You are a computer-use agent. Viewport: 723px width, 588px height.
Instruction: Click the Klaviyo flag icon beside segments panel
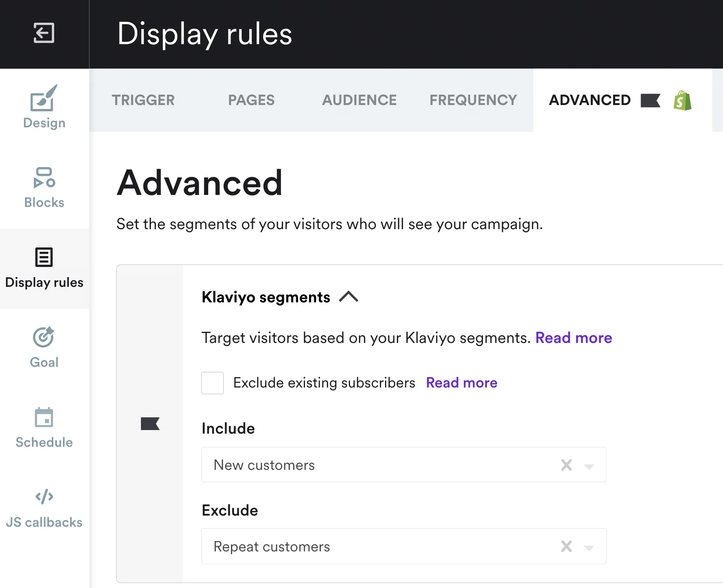click(150, 424)
